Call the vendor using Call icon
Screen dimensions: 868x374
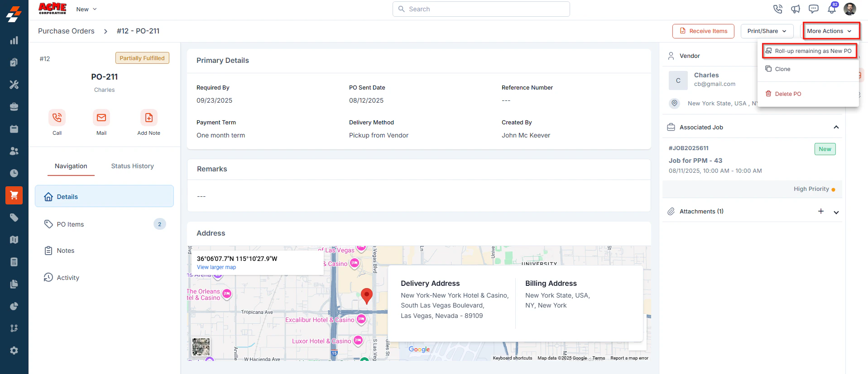57,118
